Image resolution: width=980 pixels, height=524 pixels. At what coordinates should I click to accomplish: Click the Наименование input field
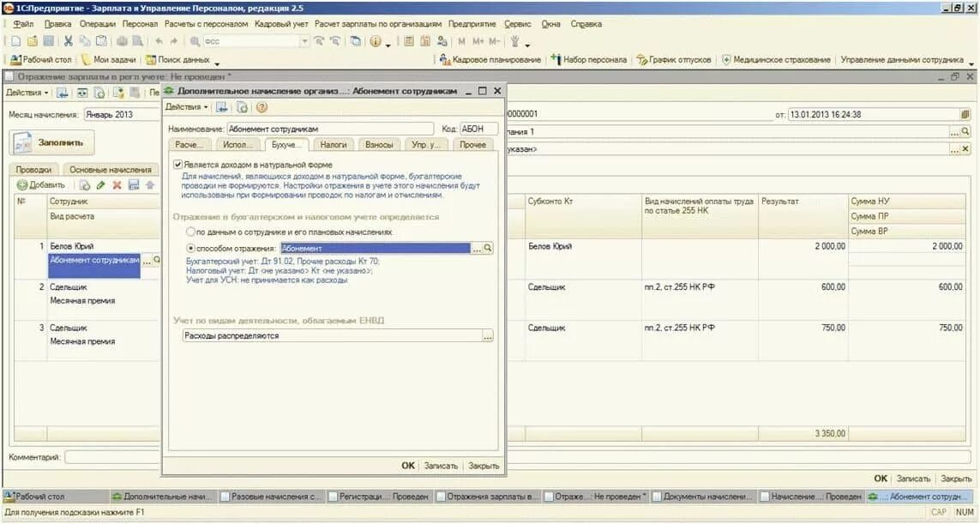tap(330, 129)
